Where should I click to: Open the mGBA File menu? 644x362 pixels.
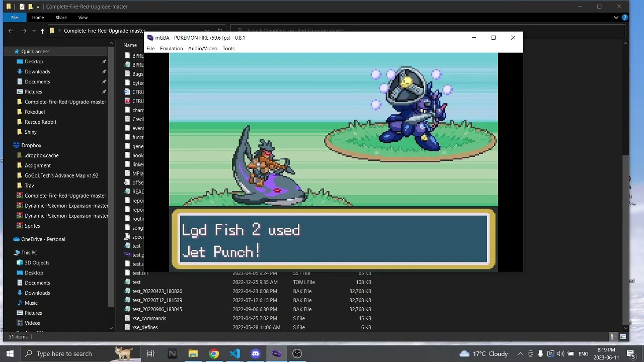point(150,48)
